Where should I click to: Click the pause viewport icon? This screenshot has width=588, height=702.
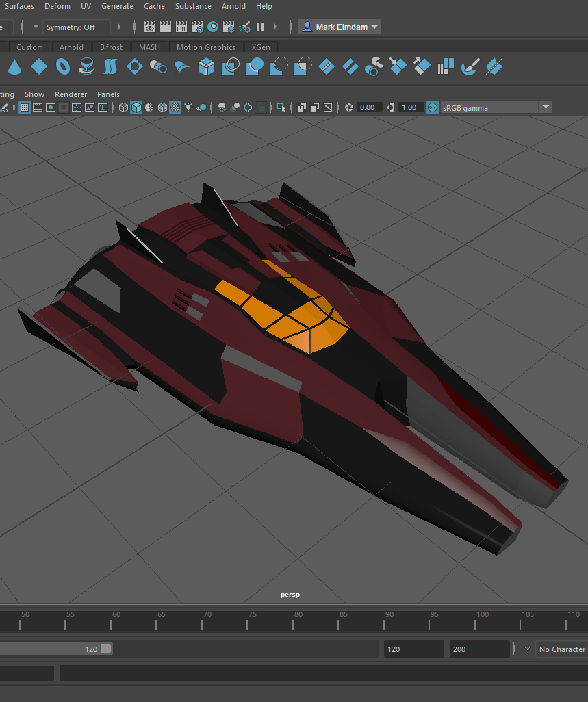(x=260, y=27)
